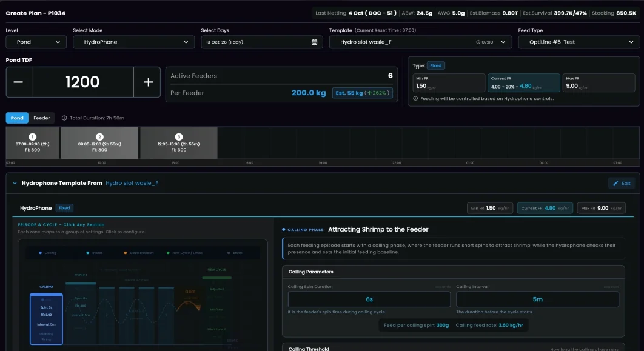
Task: Click the clock icon beside Total Duration
Action: click(x=64, y=118)
